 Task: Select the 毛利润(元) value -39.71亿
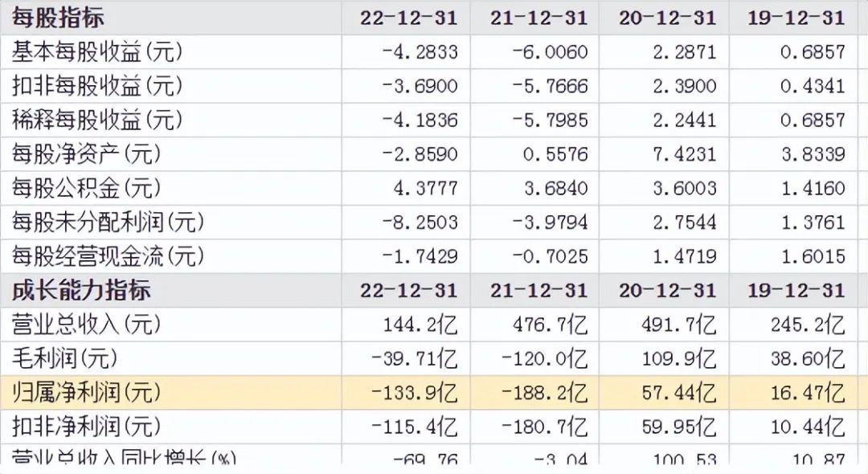pyautogui.click(x=415, y=359)
